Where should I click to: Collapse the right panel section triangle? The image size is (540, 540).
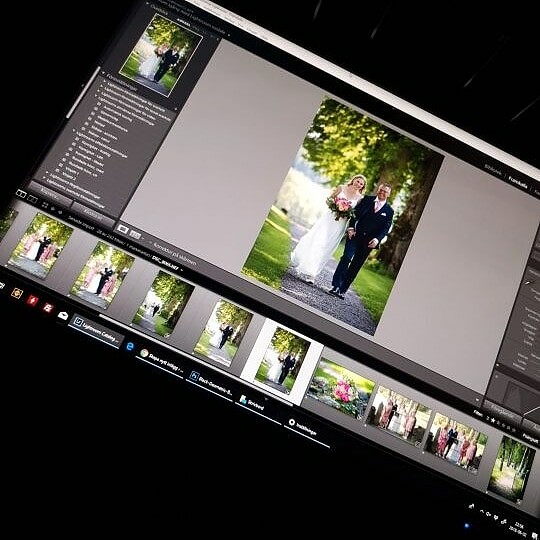[x=497, y=365]
